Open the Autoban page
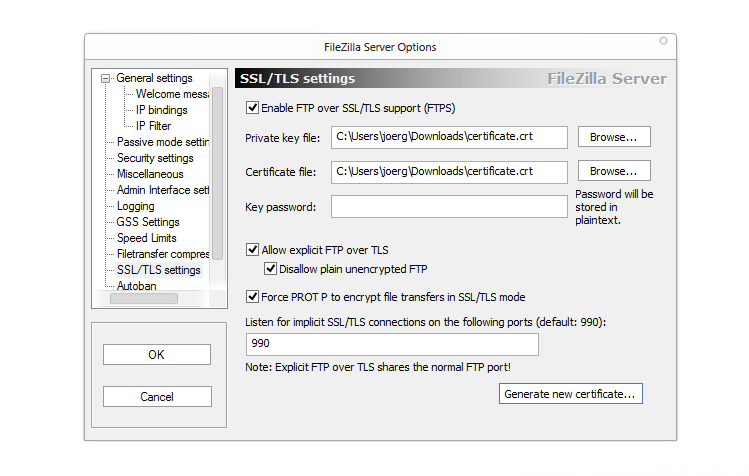This screenshot has height=476, width=749. click(137, 286)
